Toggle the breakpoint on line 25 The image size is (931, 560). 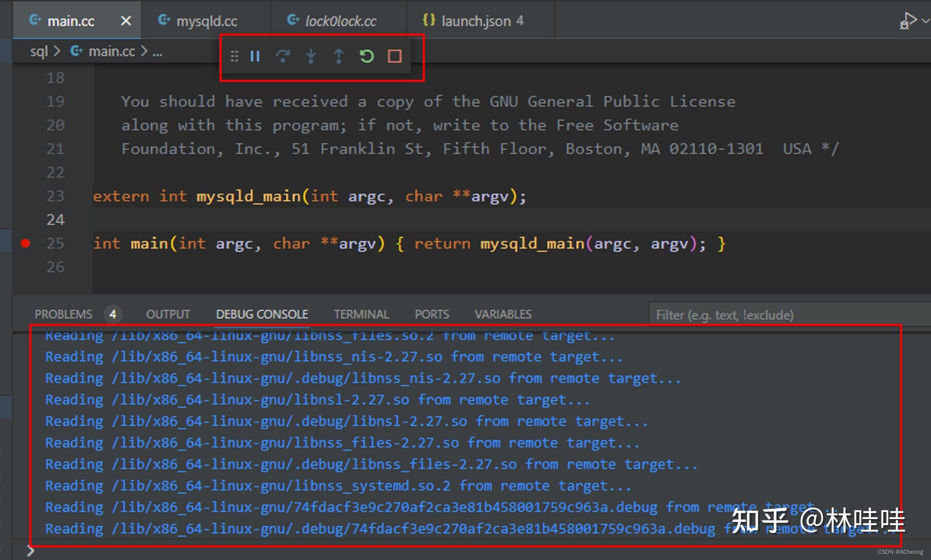pos(26,243)
